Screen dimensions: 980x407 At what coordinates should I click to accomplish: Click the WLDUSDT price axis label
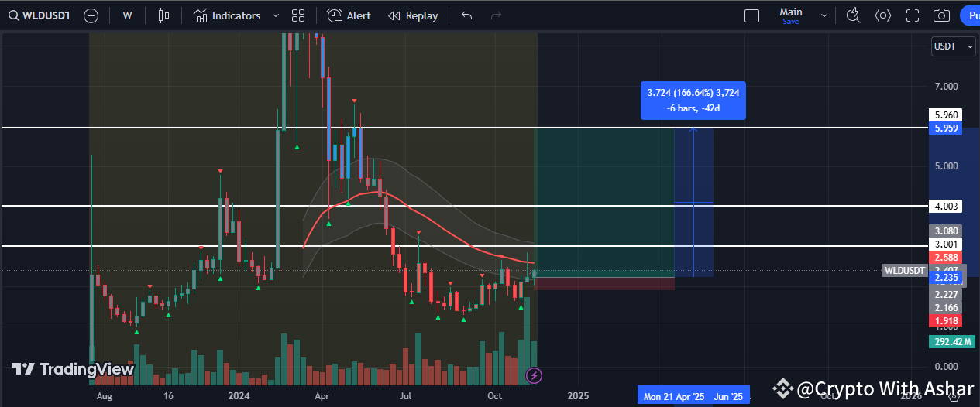point(904,271)
